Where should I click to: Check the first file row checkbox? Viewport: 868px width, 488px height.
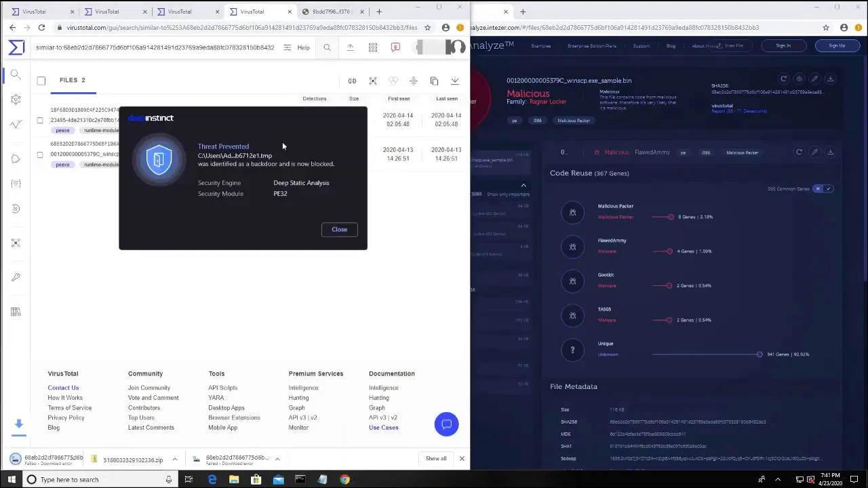[x=39, y=120]
